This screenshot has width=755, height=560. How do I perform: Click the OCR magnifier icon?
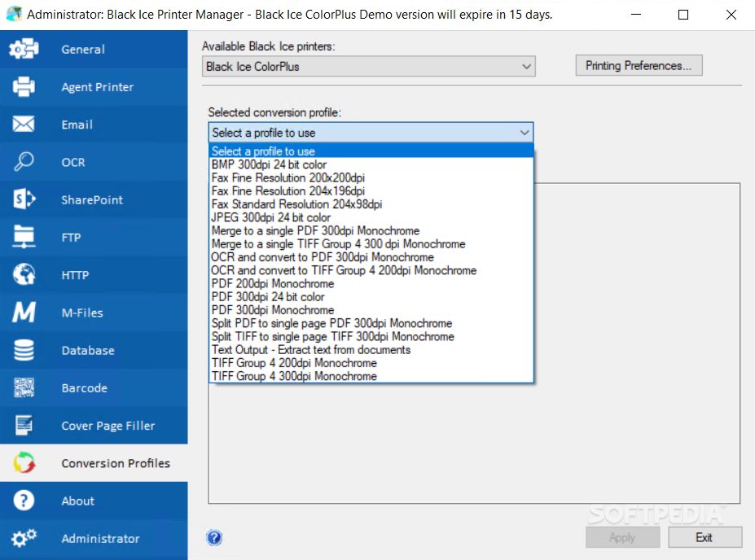point(24,162)
